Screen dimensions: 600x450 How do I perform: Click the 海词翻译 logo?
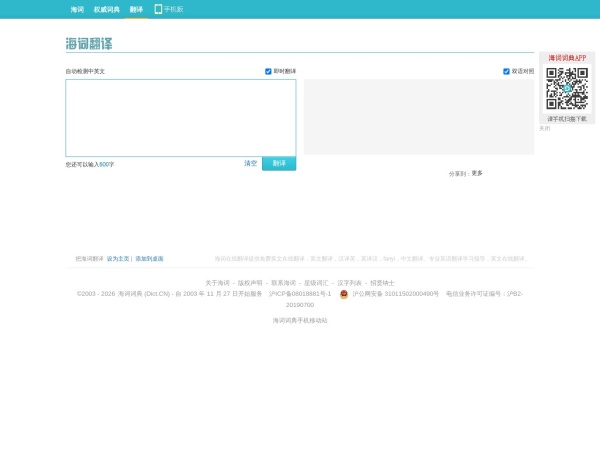point(90,44)
